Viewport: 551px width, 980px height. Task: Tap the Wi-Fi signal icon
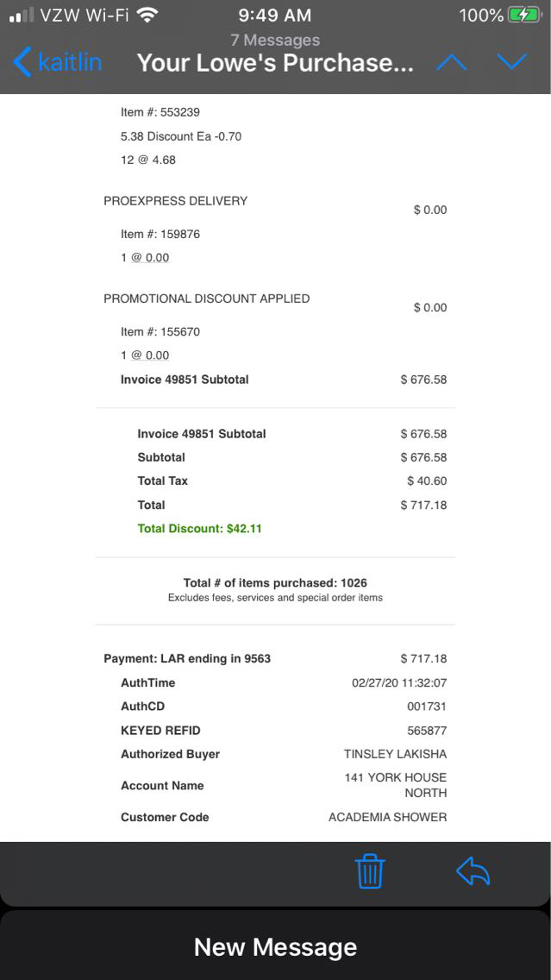147,15
